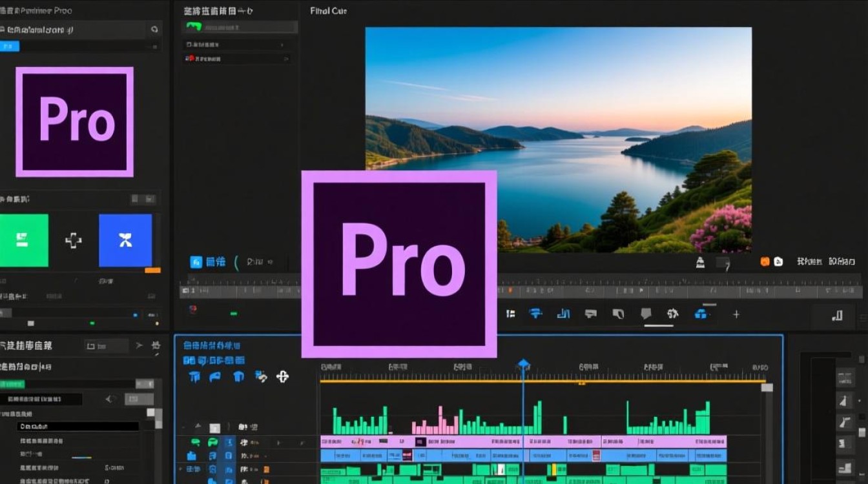
Task: Click the black input field in the lower-left panel
Action: [x=78, y=427]
